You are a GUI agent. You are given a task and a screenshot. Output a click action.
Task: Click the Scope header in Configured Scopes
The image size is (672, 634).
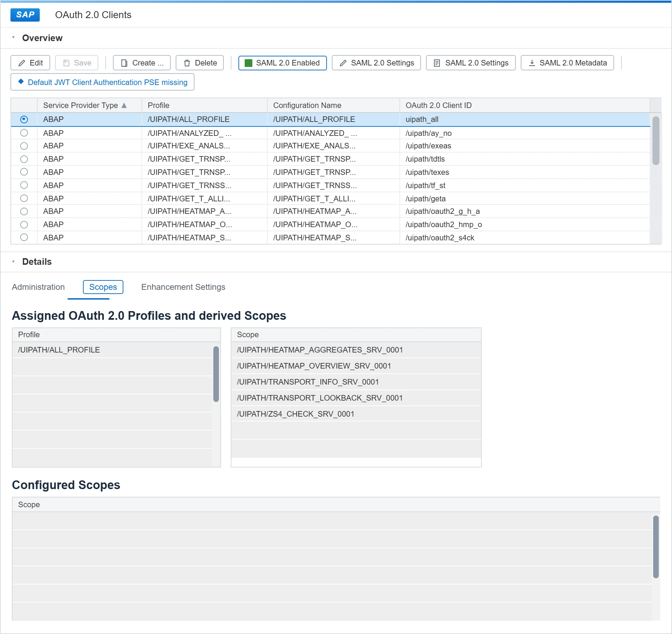[336, 504]
